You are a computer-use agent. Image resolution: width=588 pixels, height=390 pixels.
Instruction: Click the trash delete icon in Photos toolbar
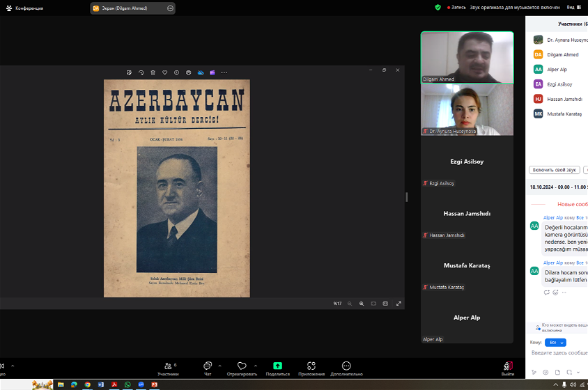point(153,72)
